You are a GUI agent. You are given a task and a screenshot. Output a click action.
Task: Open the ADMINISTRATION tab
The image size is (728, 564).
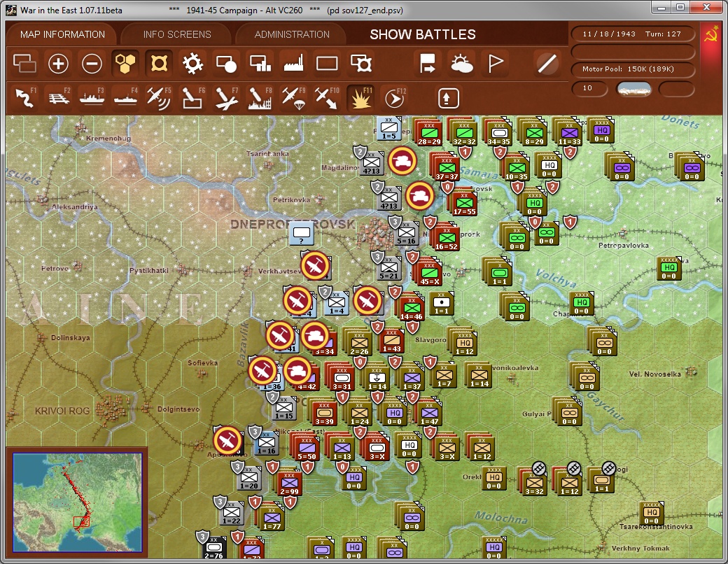pos(292,34)
